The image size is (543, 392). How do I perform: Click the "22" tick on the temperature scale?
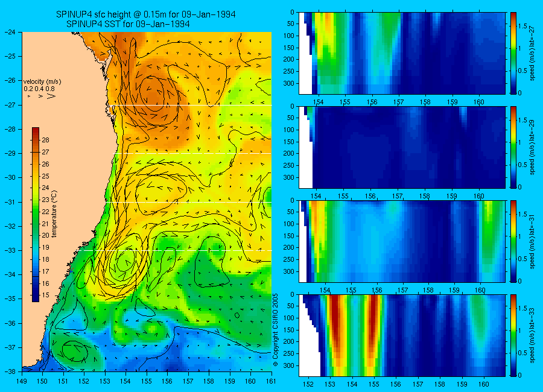pyautogui.click(x=46, y=212)
